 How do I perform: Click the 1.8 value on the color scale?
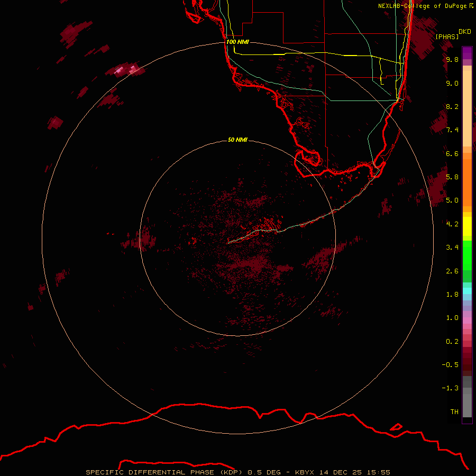pos(452,295)
